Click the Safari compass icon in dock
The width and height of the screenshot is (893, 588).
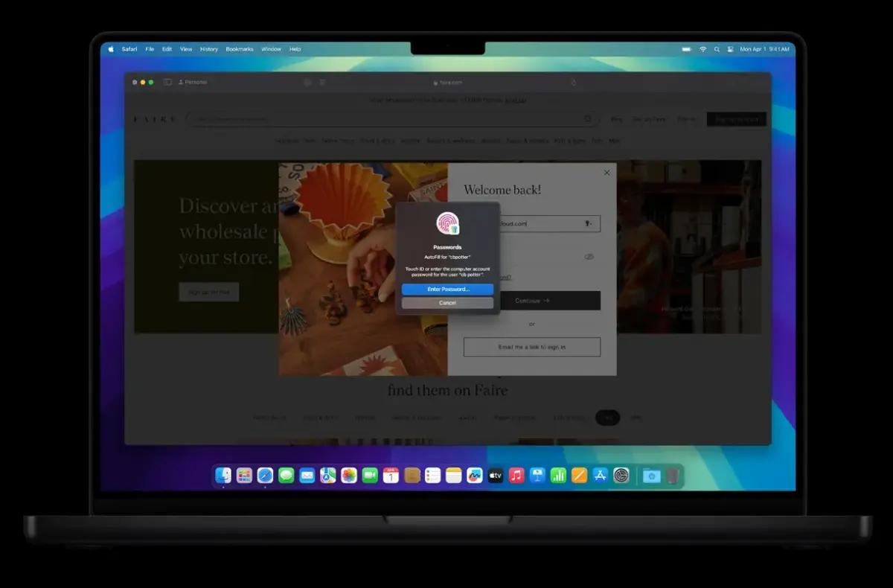click(265, 476)
